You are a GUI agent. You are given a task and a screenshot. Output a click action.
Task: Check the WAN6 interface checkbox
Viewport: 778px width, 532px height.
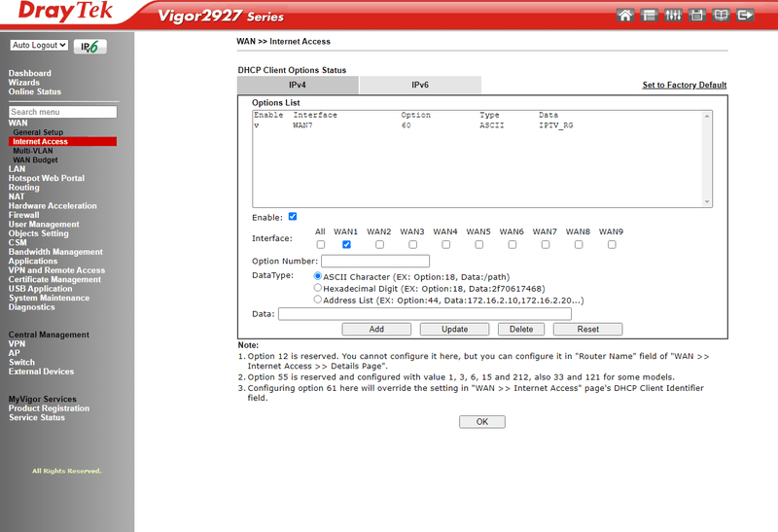coord(513,245)
